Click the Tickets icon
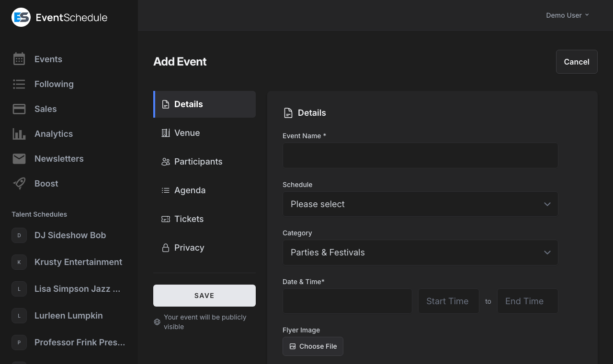Viewport: 613px width, 364px height. click(x=166, y=219)
